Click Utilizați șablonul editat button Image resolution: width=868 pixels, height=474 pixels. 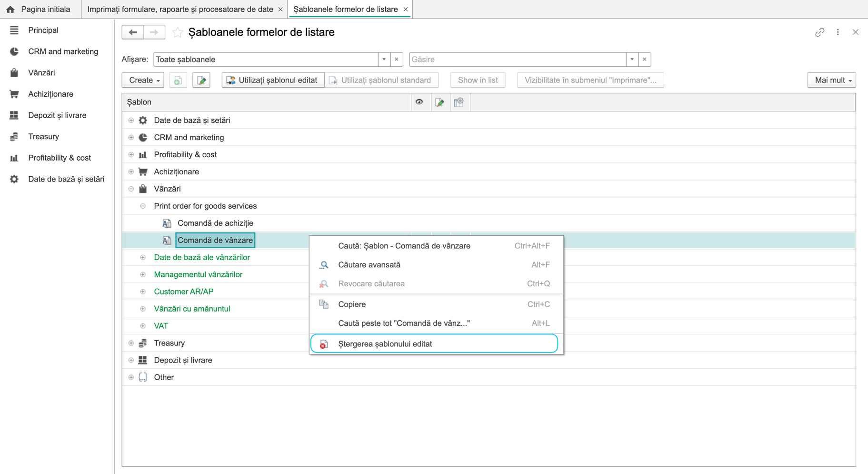tap(273, 80)
